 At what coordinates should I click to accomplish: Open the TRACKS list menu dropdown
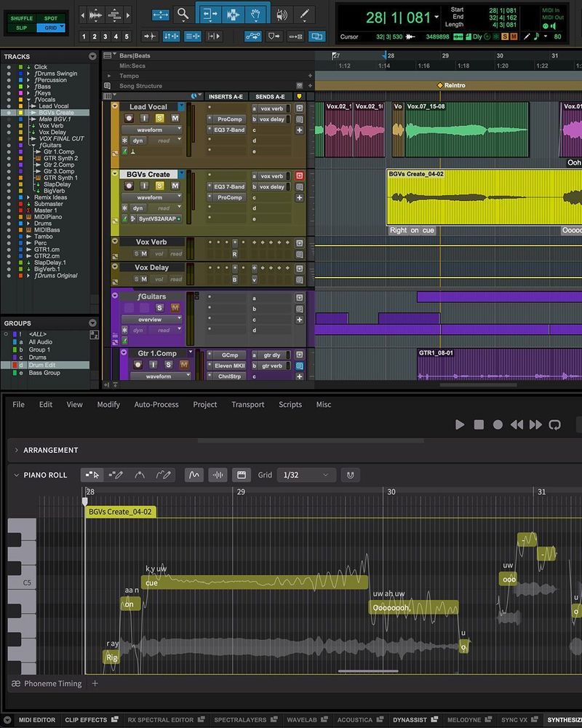click(92, 56)
